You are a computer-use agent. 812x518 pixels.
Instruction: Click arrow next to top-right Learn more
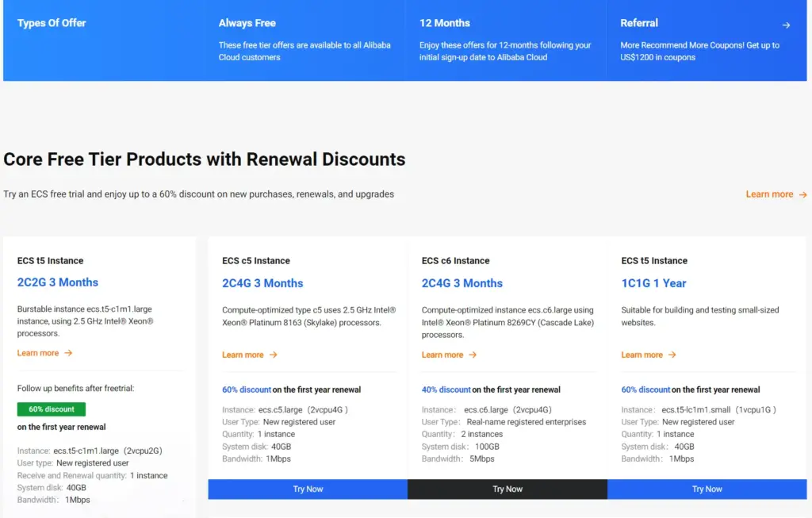point(802,195)
